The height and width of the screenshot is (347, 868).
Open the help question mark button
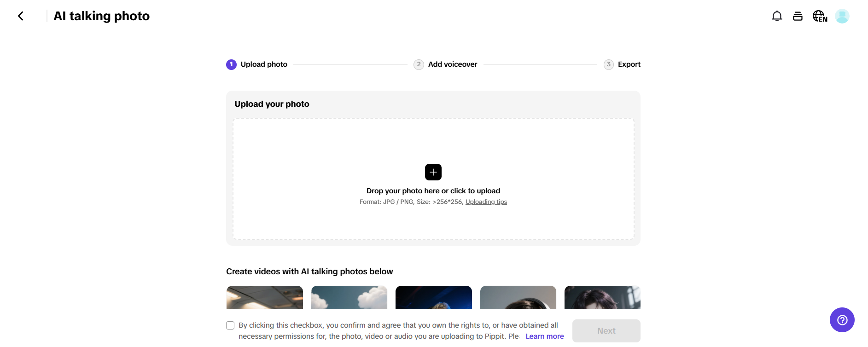point(842,320)
